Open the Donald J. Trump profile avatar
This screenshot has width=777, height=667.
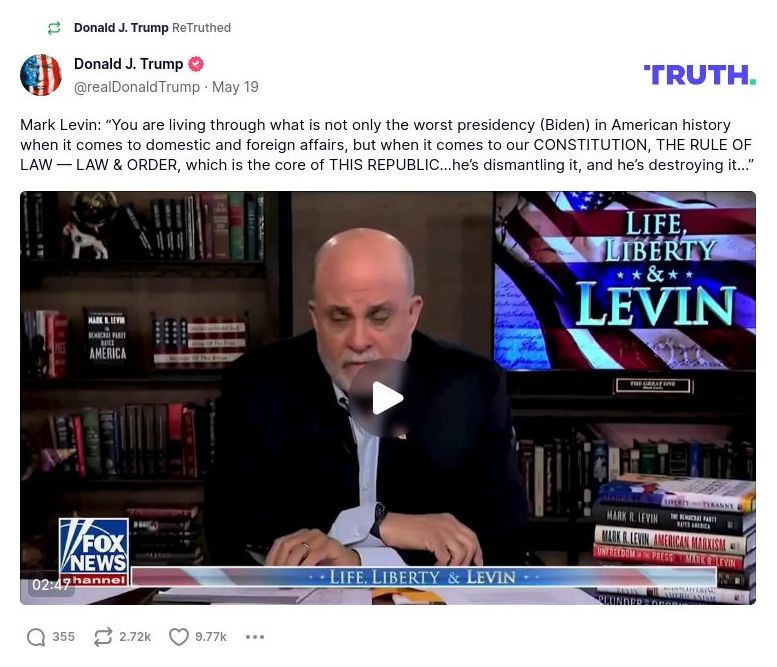click(x=41, y=75)
